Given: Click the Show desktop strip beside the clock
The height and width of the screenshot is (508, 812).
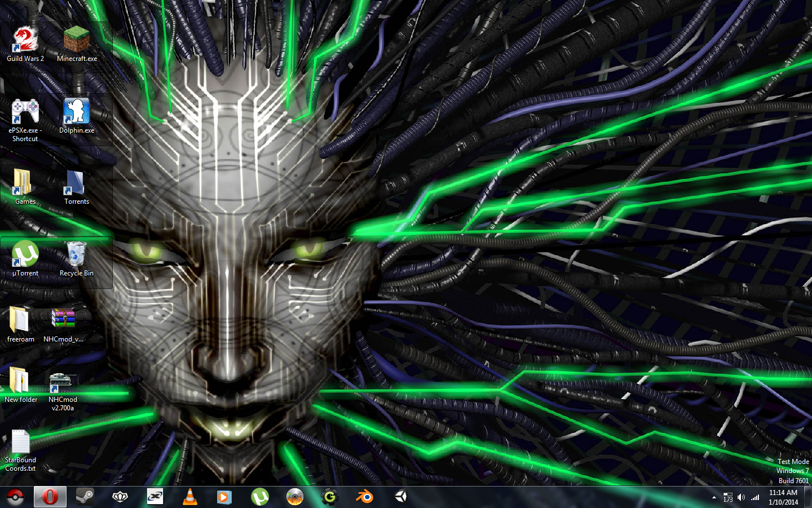Looking at the screenshot, I should coord(807,497).
